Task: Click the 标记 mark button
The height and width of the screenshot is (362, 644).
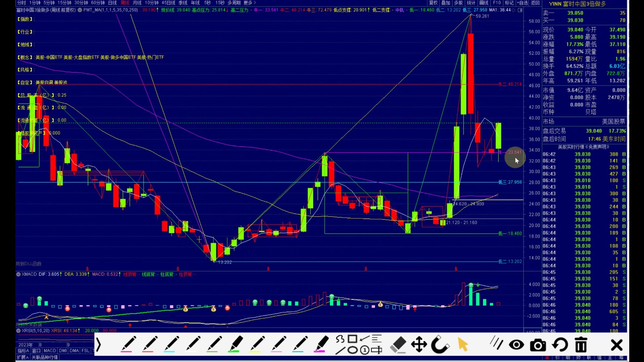Action: pyautogui.click(x=509, y=3)
